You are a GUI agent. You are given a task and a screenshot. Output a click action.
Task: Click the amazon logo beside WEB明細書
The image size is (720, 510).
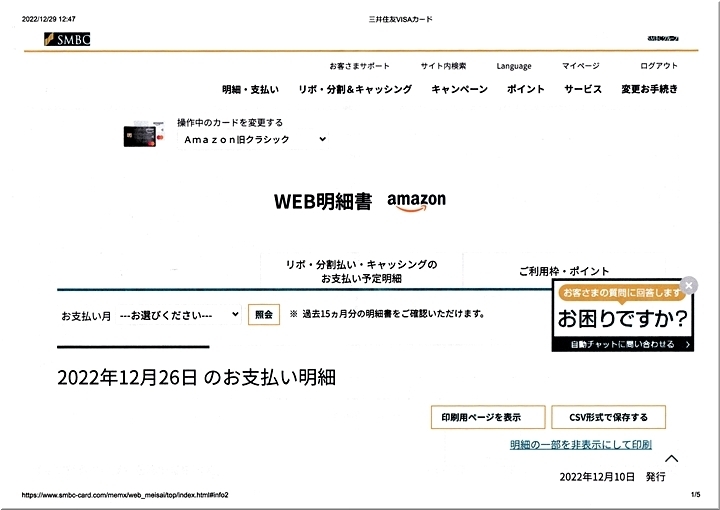click(416, 201)
